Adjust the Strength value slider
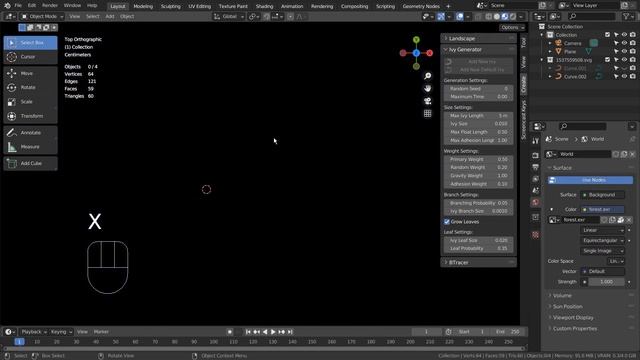The image size is (640, 360). pyautogui.click(x=606, y=282)
